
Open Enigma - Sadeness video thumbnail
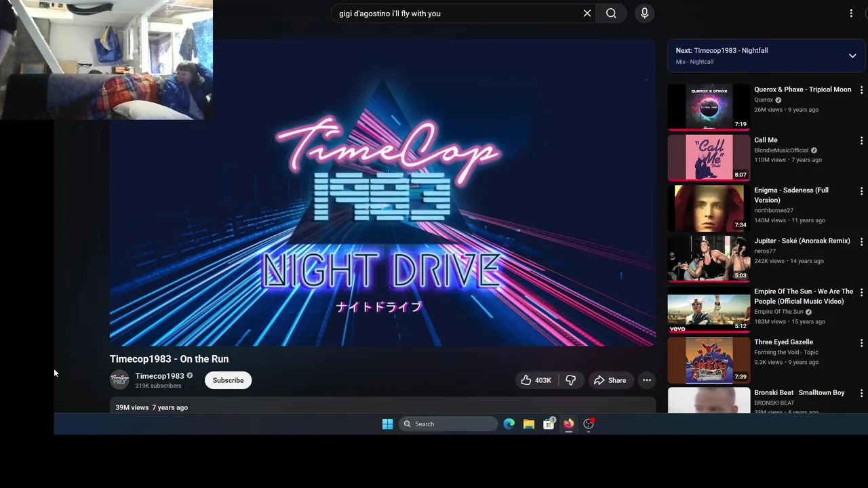[x=709, y=207]
